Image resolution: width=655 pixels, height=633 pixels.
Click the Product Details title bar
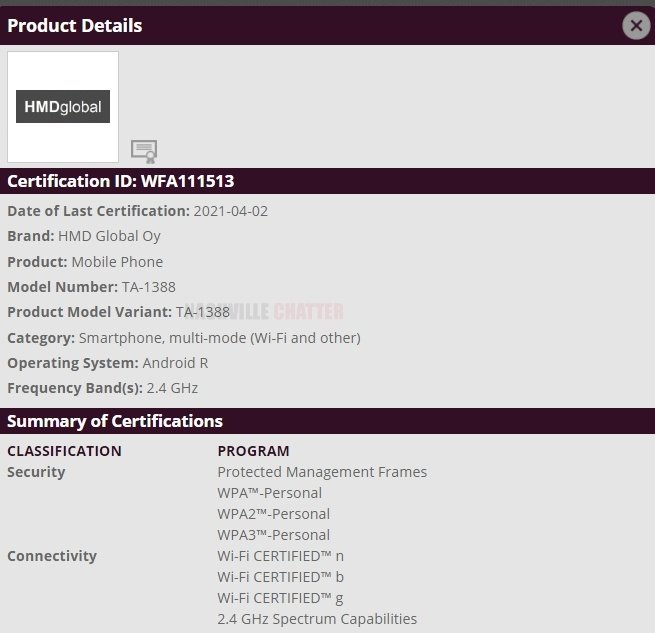point(300,26)
